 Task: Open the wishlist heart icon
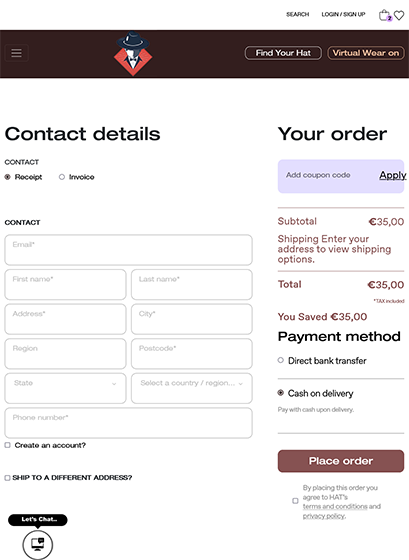pyautogui.click(x=399, y=15)
